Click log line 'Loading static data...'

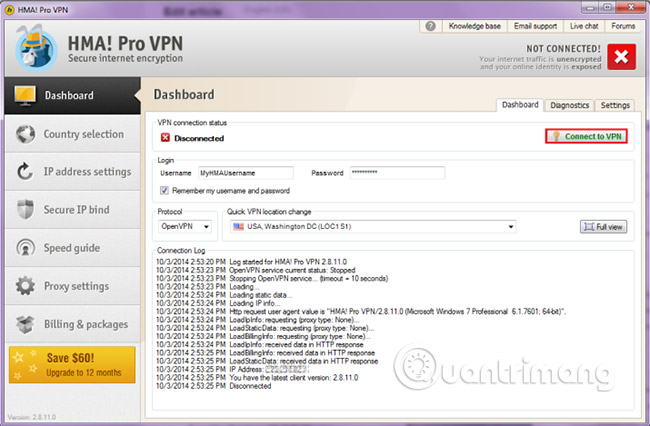224,295
